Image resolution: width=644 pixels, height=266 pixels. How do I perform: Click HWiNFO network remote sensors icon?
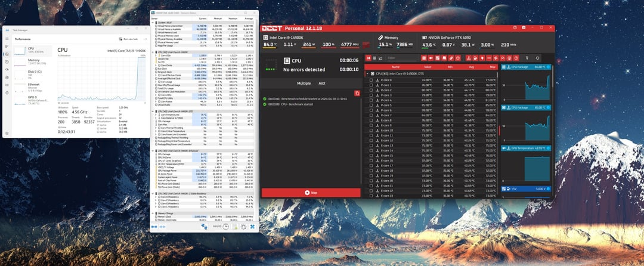click(x=205, y=227)
